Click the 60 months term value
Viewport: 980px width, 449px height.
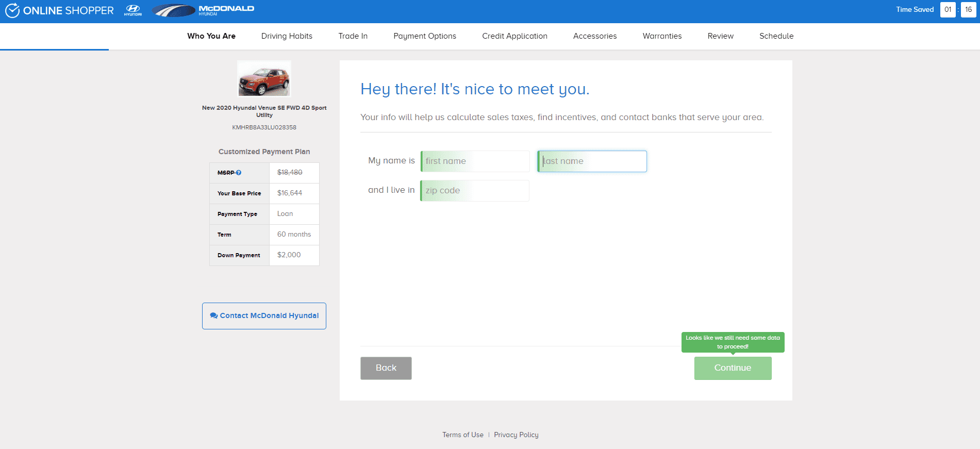[294, 235]
